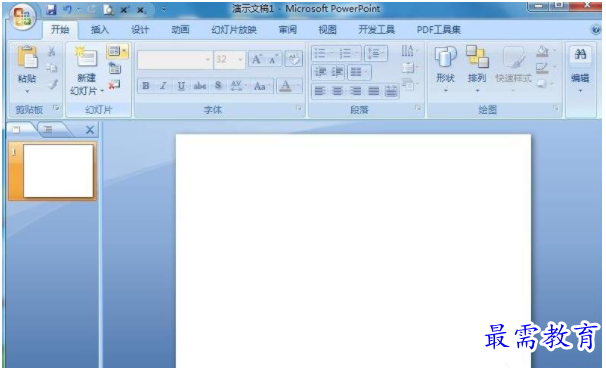Apply numbered list formatting
The height and width of the screenshot is (368, 606).
[x=345, y=53]
